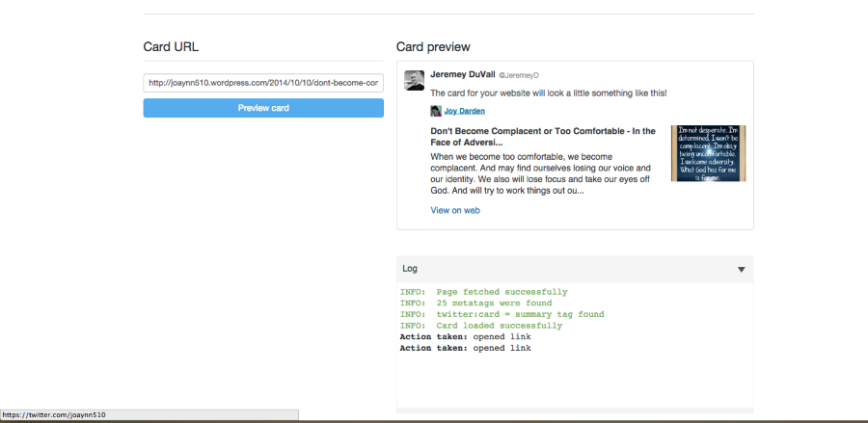This screenshot has width=868, height=423.
Task: Click the card description paragraph text
Action: pyautogui.click(x=541, y=174)
